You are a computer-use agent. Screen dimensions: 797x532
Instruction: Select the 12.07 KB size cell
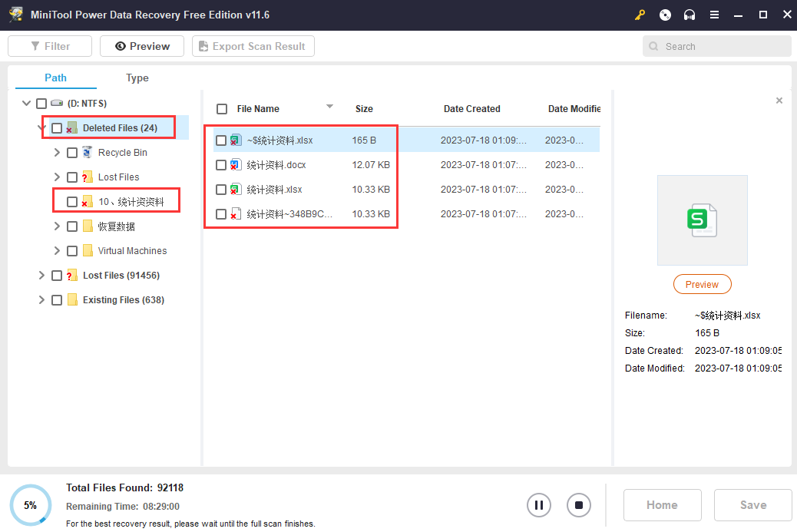tap(371, 164)
